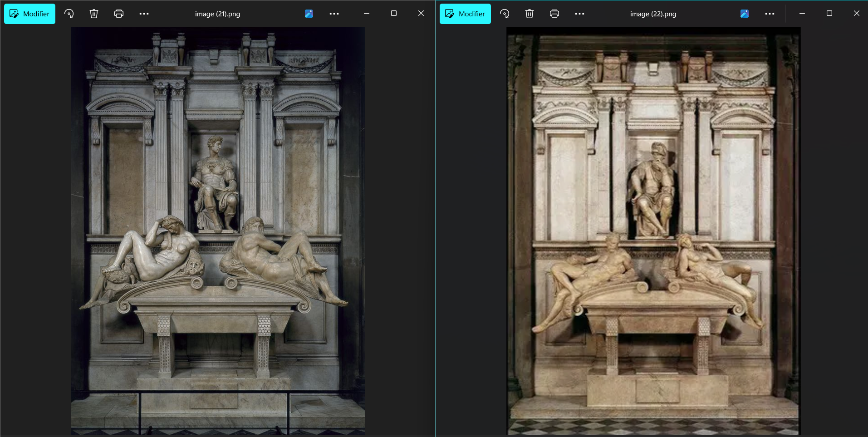Screen dimensions: 868x437
Task: Click the Modifier button in image (21) window
Action: click(29, 14)
